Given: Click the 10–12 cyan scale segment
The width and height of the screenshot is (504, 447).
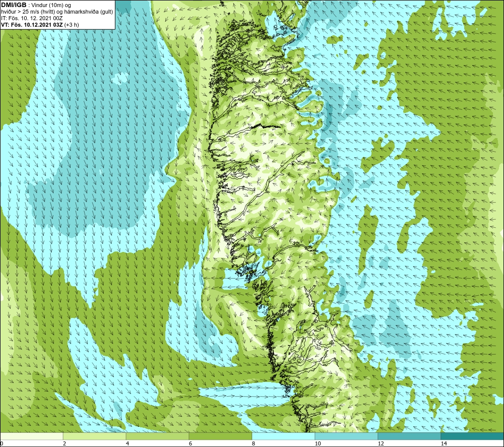Looking at the screenshot, I should (346, 436).
